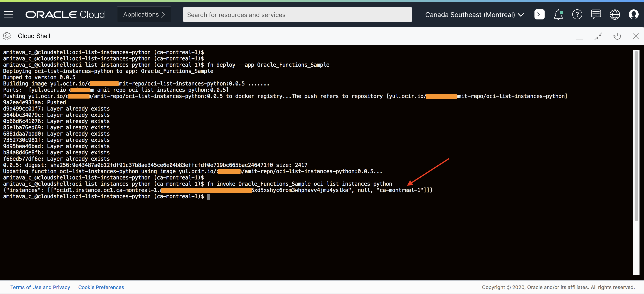Expand the Canada Southeast (Montreal) region dropdown
The width and height of the screenshot is (644, 294).
click(474, 15)
